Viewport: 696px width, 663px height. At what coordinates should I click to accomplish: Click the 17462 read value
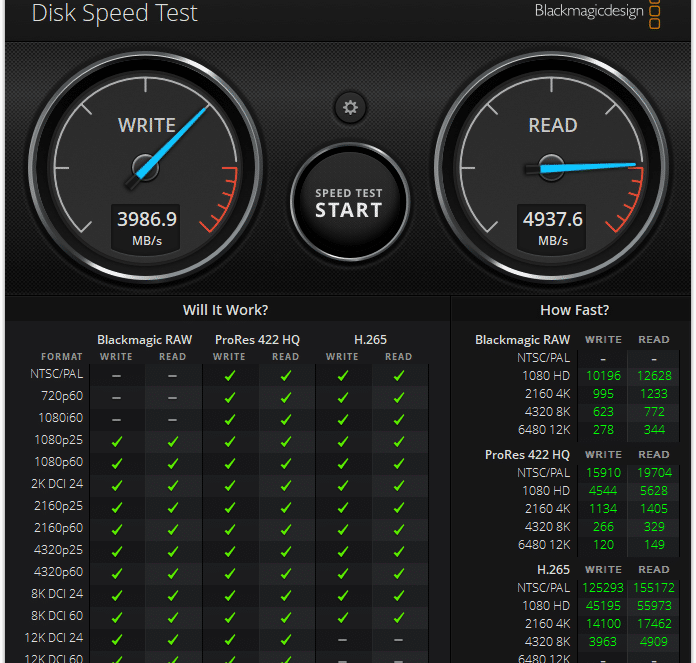pos(654,624)
